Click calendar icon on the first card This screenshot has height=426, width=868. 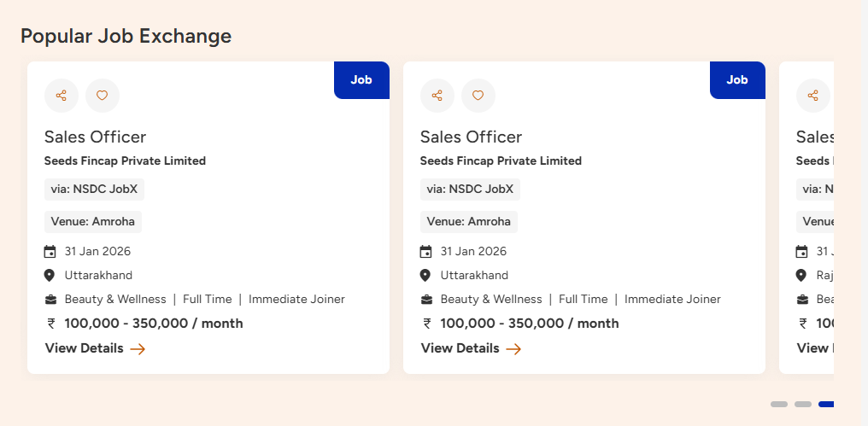pos(50,252)
